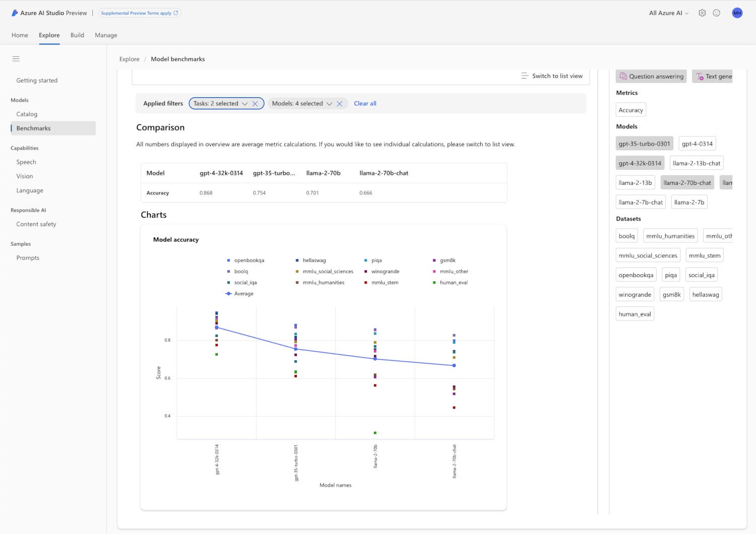Toggle the Average line legend entry
The width and height of the screenshot is (756, 534).
[x=239, y=294]
